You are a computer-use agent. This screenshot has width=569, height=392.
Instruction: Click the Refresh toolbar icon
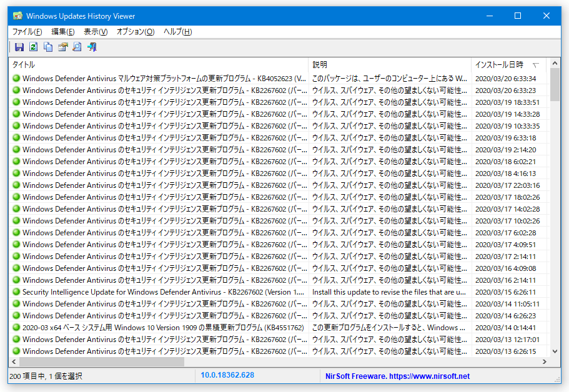(x=34, y=47)
